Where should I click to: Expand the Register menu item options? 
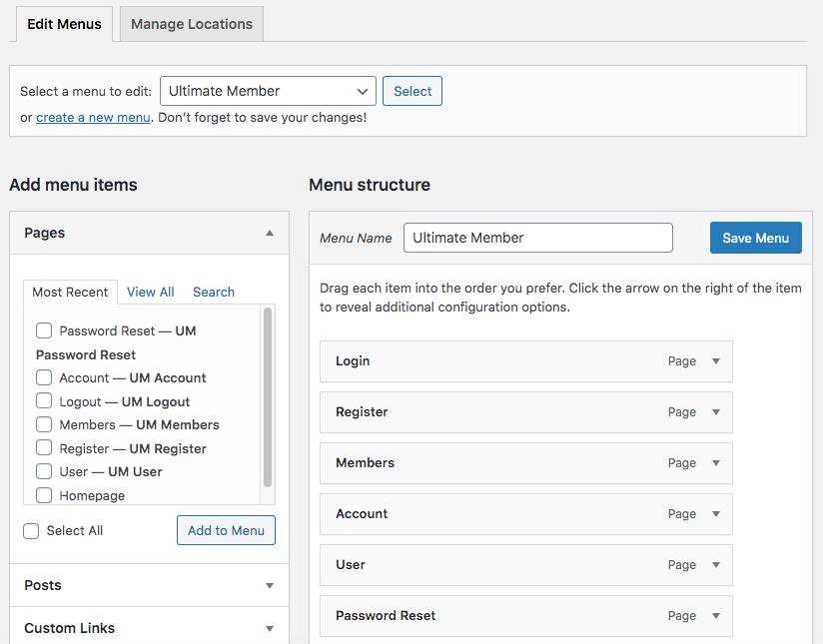coord(716,412)
